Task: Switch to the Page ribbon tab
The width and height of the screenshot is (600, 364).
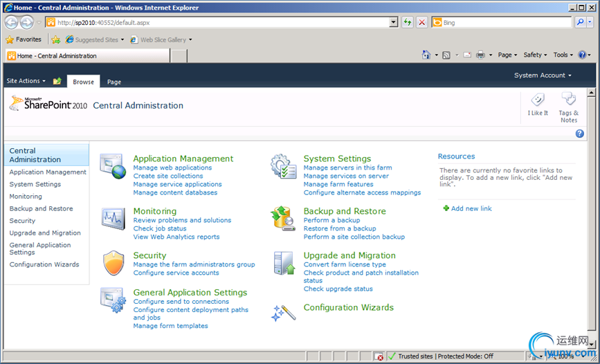Action: coord(114,82)
